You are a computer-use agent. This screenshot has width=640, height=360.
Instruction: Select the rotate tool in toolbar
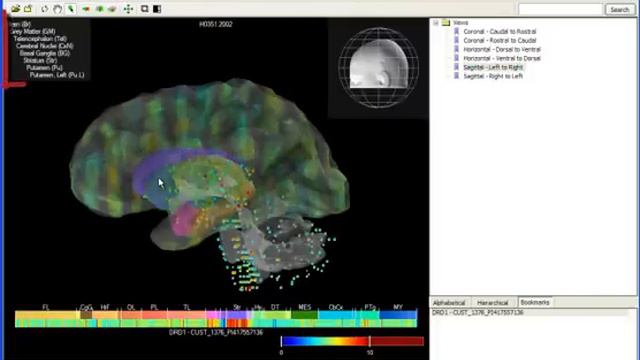click(44, 9)
